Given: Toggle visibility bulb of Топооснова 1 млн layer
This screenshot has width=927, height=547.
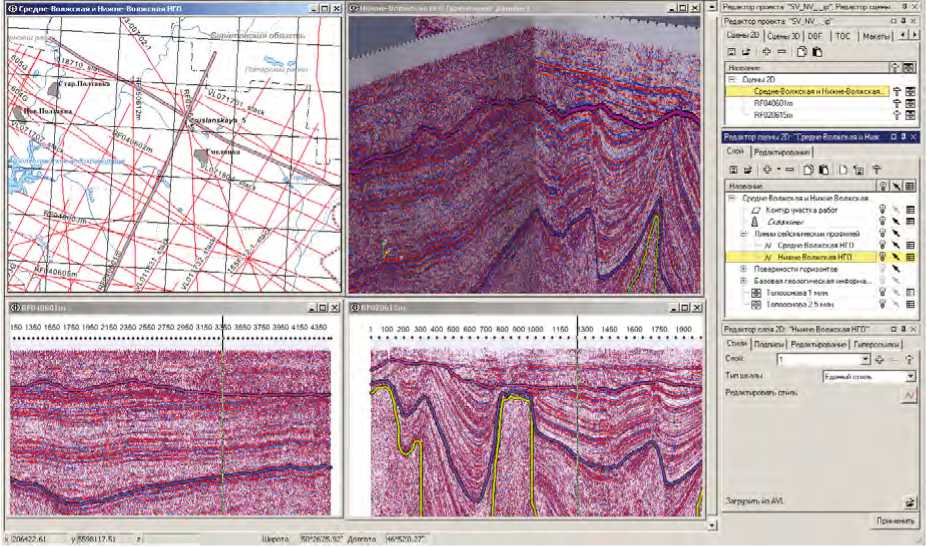Looking at the screenshot, I should pyautogui.click(x=882, y=292).
